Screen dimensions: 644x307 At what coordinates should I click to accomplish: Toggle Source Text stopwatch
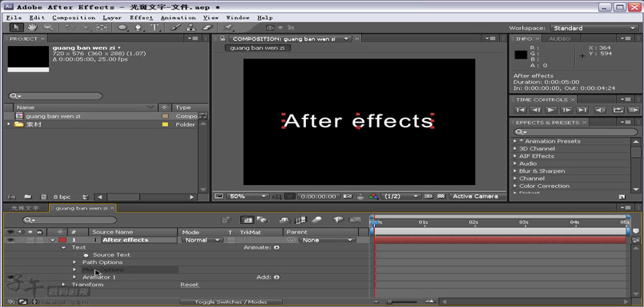tap(86, 256)
